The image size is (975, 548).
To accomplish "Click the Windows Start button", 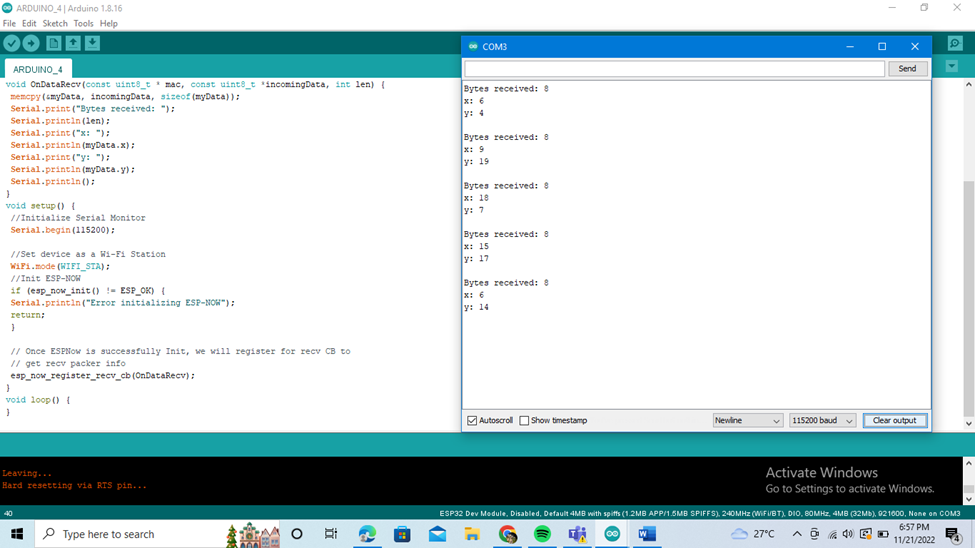I will (17, 534).
